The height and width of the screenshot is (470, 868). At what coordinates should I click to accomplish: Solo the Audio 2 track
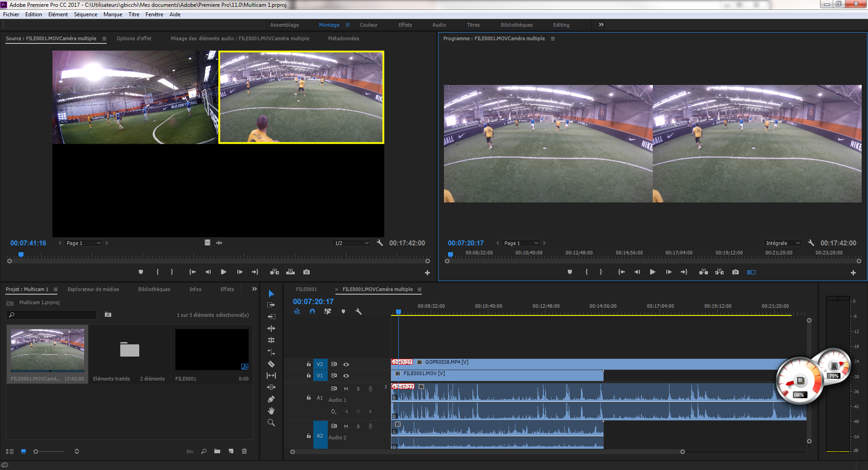pyautogui.click(x=358, y=426)
